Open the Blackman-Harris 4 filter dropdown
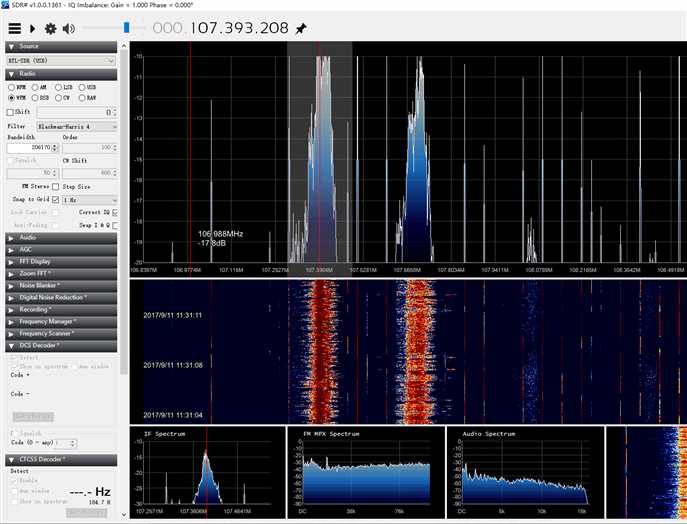Screen dimensions: 687x524 (76, 127)
